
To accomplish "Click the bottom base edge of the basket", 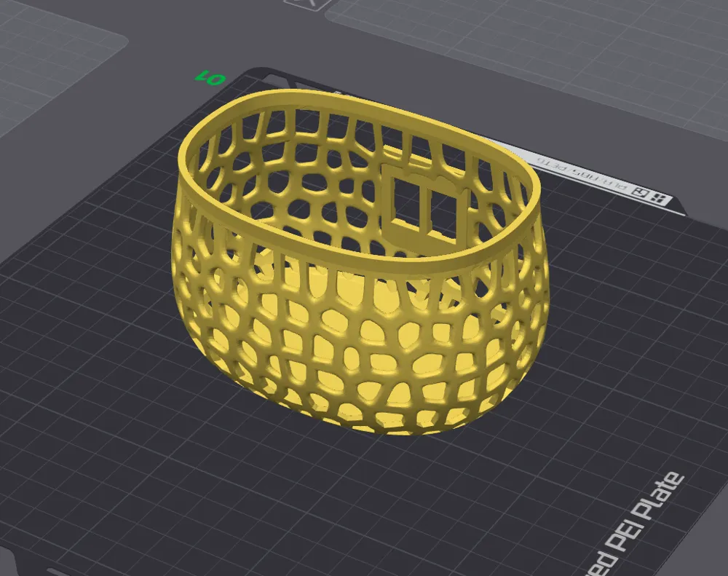I will [x=393, y=431].
